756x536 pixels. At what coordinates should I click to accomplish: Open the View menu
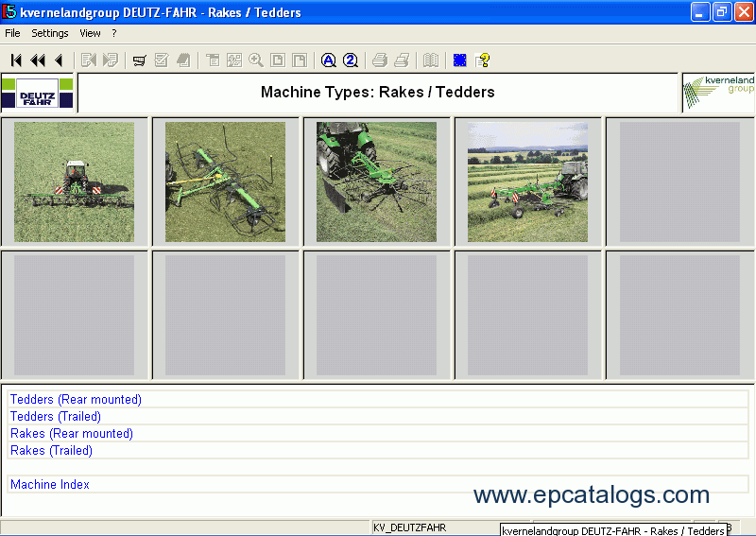click(90, 33)
